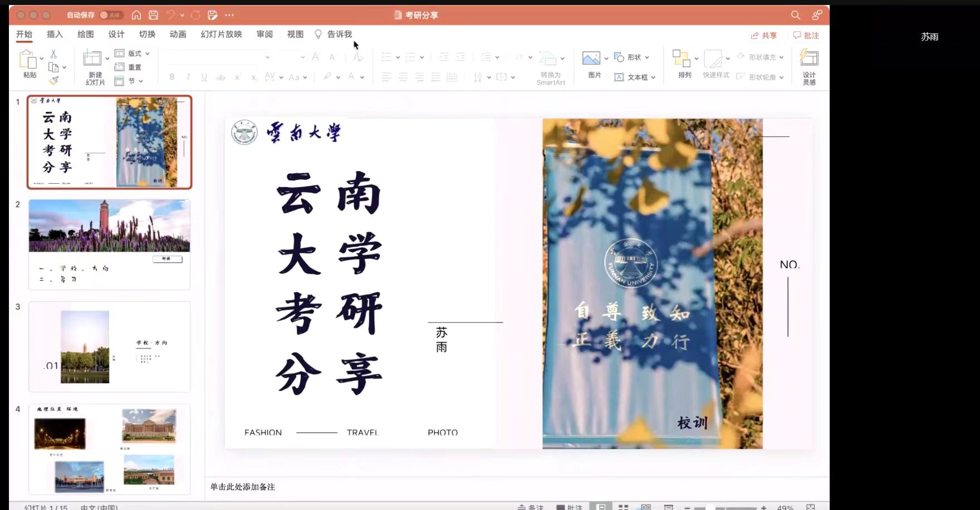Click the text direction icon
This screenshot has height=510, width=980.
tap(477, 77)
